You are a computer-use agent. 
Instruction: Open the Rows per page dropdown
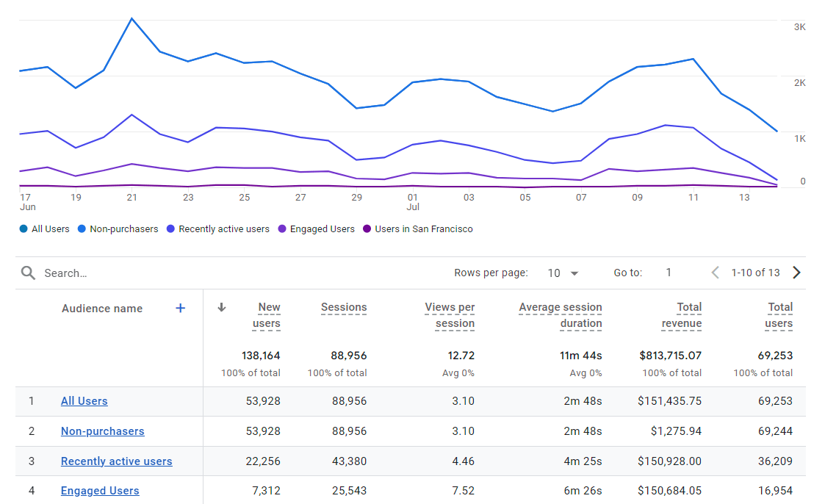(x=561, y=273)
